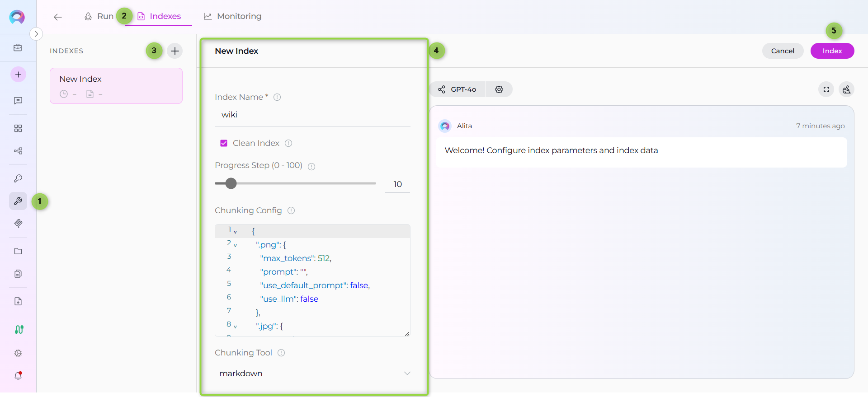The height and width of the screenshot is (397, 868).
Task: Collapse line 1 of the Chunking Config JSON
Action: [x=235, y=232]
